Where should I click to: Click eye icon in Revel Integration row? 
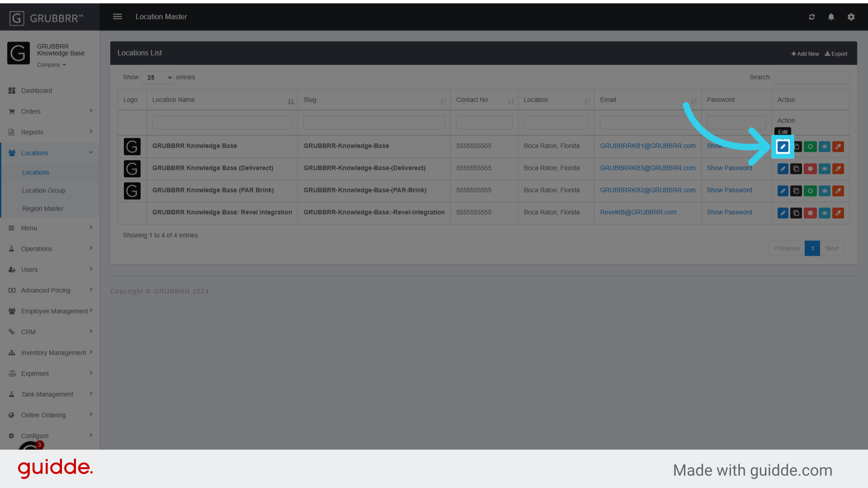pyautogui.click(x=824, y=213)
